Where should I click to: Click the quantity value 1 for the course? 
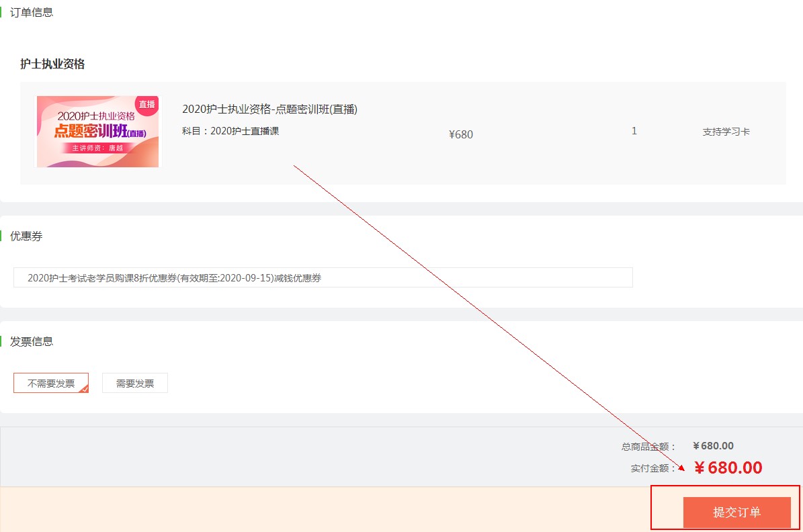(634, 131)
